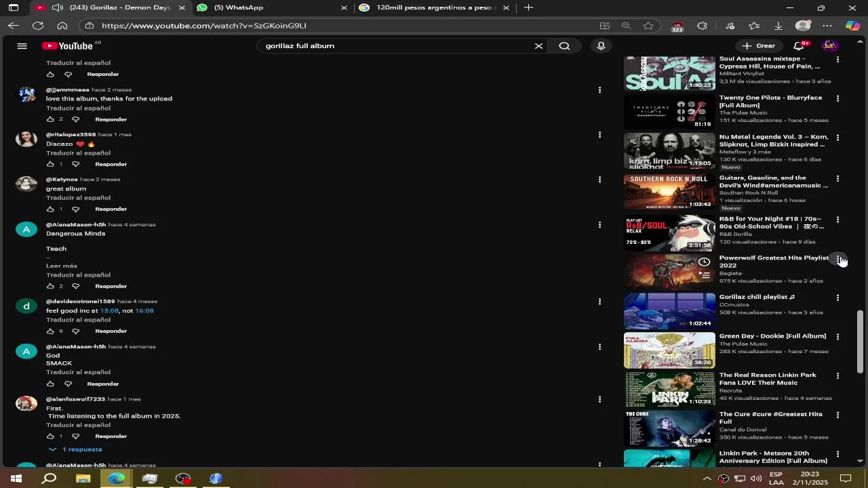The width and height of the screenshot is (868, 488).
Task: Go back with browser back arrow
Action: click(x=14, y=26)
